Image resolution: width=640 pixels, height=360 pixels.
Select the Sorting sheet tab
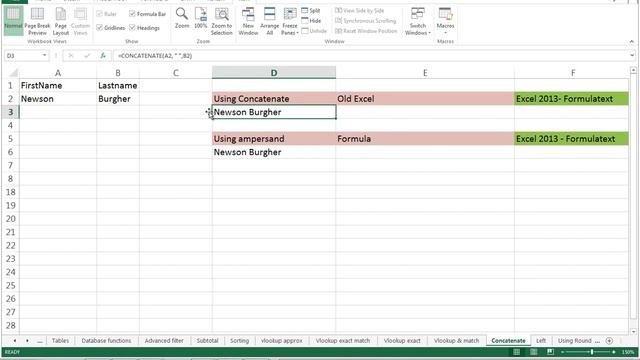tap(239, 340)
